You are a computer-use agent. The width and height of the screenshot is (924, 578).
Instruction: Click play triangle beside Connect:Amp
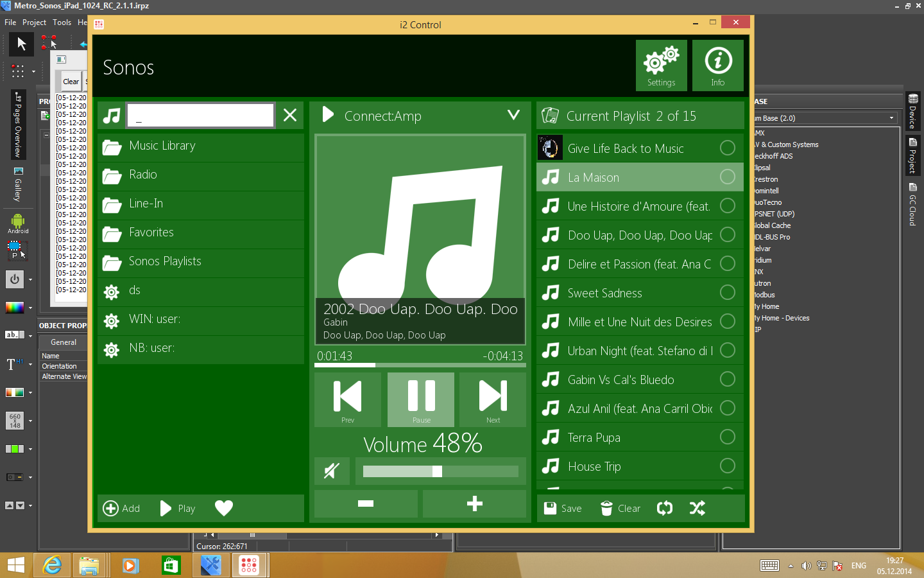[x=328, y=114]
